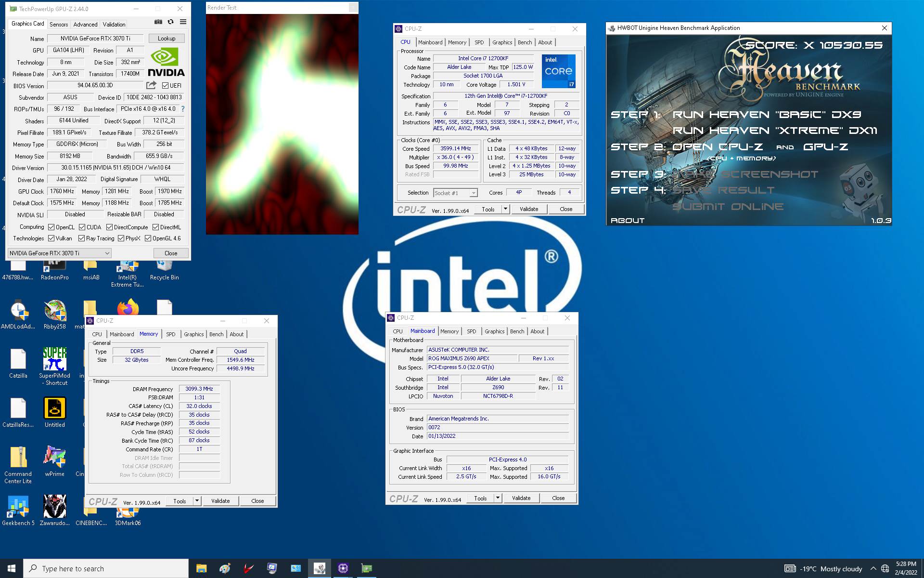924x578 pixels.
Task: Expand the Tools arrow in CPU-Z Memory window
Action: pos(197,501)
